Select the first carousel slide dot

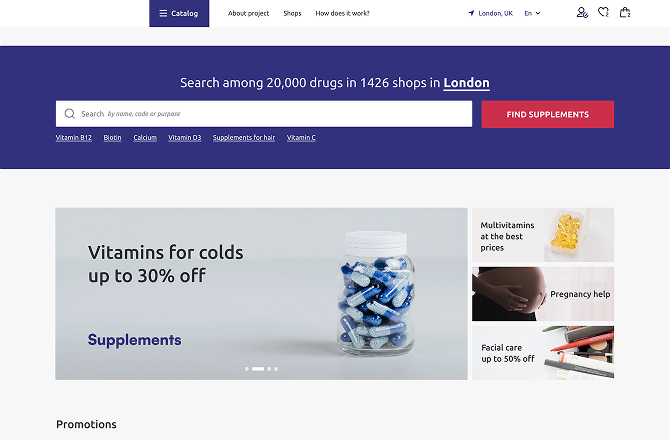(247, 369)
